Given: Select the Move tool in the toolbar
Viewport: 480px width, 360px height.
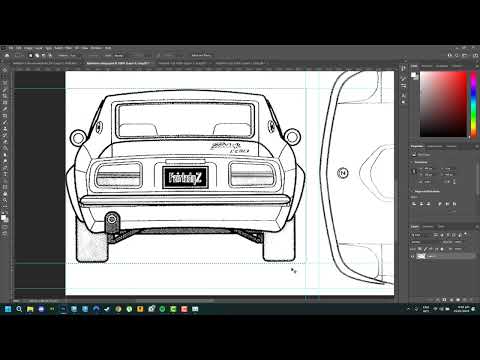Looking at the screenshot, I should pyautogui.click(x=5, y=70).
